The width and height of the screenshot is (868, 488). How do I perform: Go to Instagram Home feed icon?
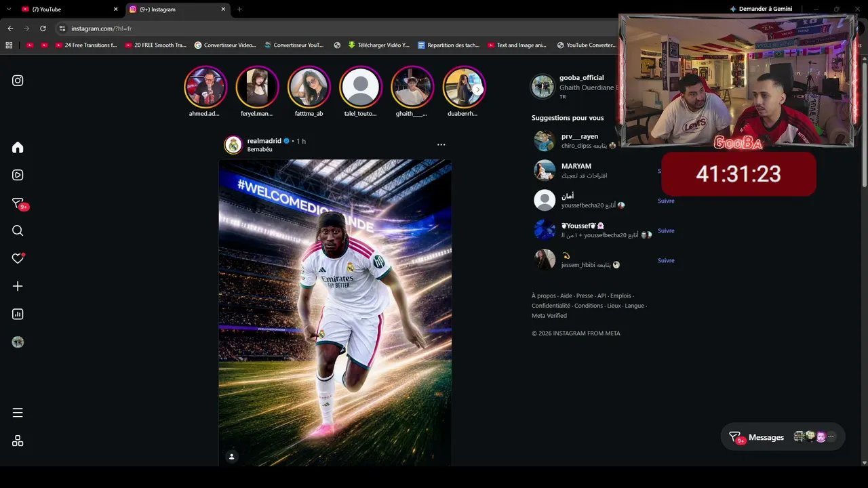click(18, 148)
